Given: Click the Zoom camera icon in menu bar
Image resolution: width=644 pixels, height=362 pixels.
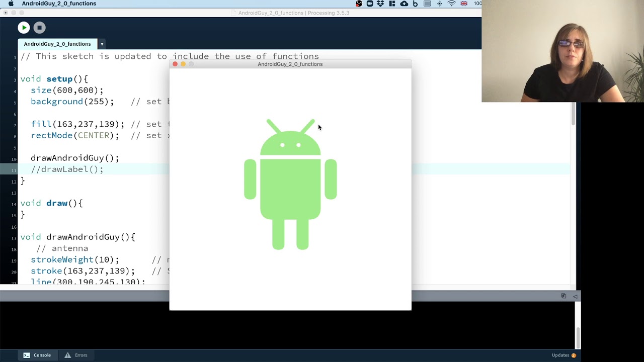Looking at the screenshot, I should (370, 4).
